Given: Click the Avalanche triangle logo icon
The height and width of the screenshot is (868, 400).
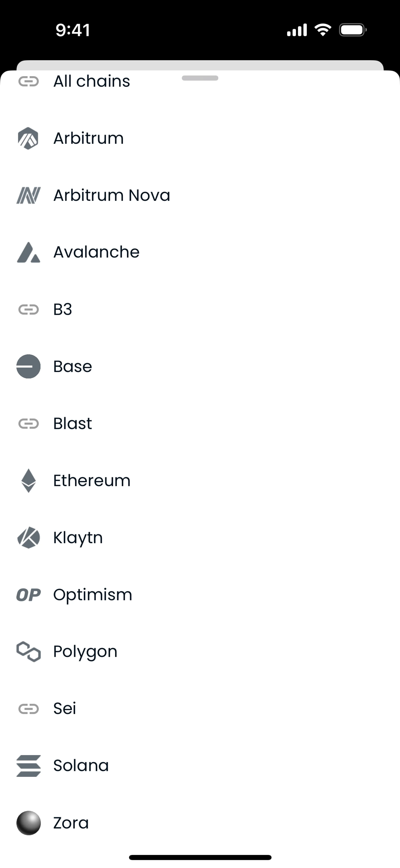Looking at the screenshot, I should [28, 252].
